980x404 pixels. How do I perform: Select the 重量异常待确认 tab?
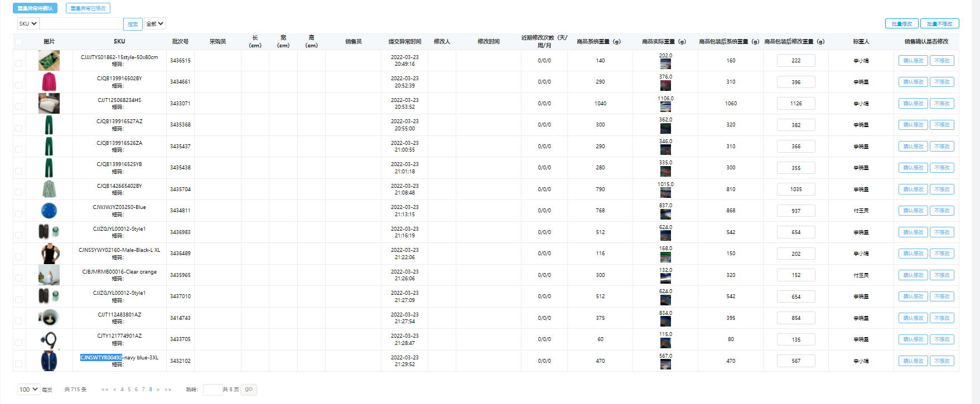[x=35, y=8]
